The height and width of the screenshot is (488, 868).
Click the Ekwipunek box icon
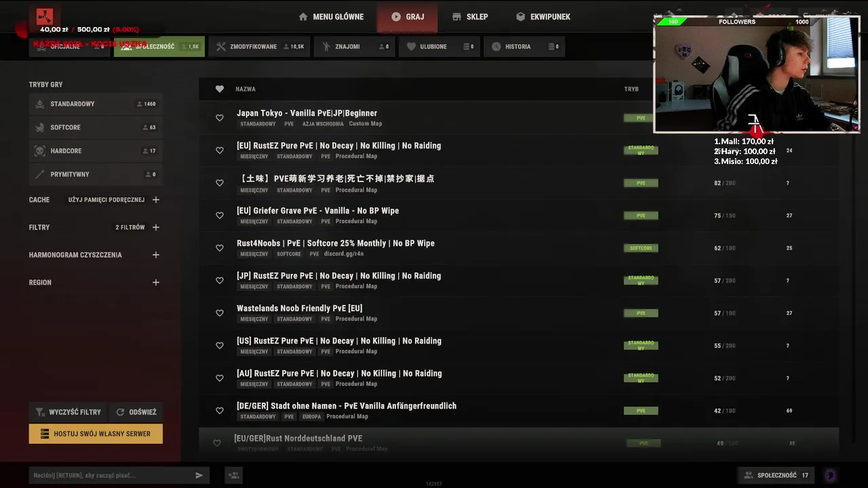click(520, 16)
